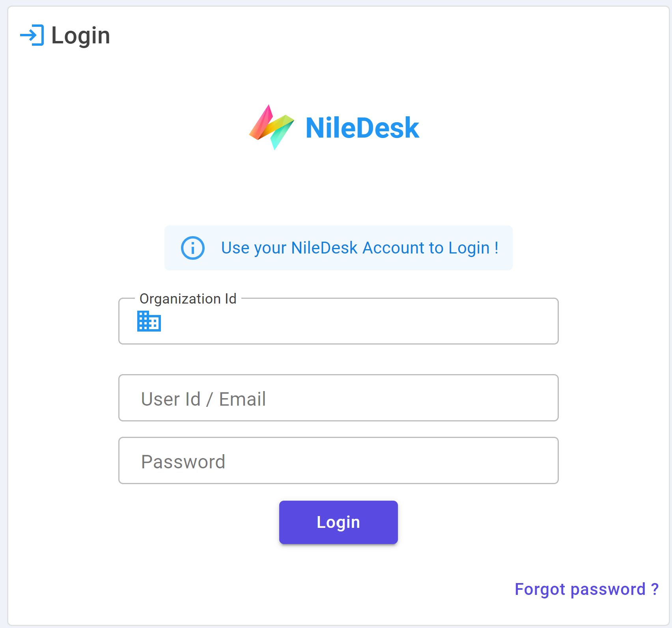Click the purple Login button

(338, 522)
